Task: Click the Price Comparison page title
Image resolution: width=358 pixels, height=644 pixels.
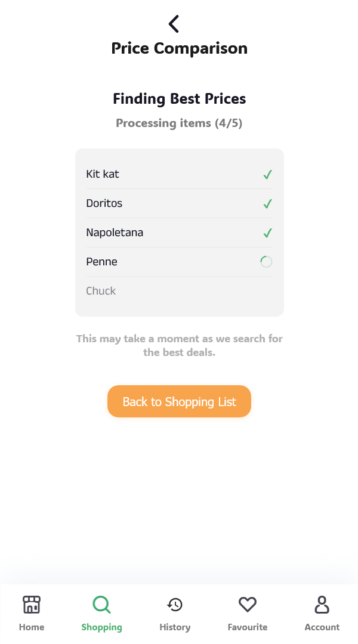Action: click(179, 48)
